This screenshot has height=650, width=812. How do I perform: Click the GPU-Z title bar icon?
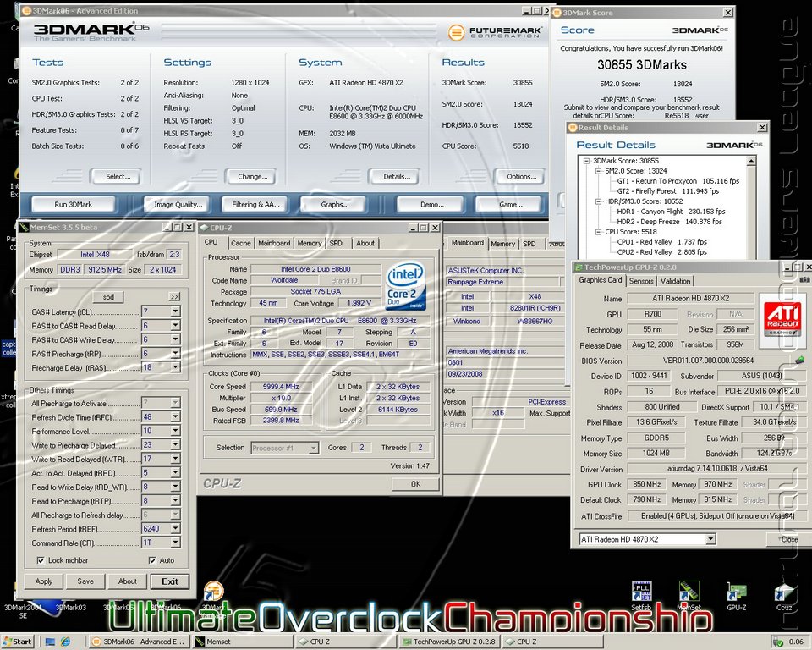(578, 267)
